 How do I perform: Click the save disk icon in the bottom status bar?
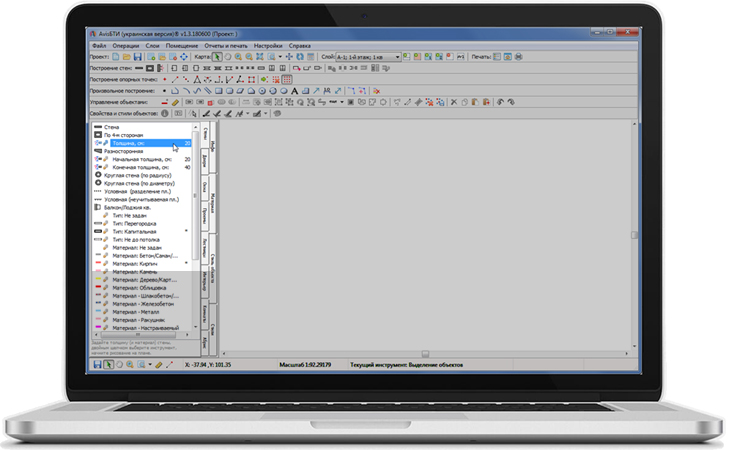coord(97,365)
